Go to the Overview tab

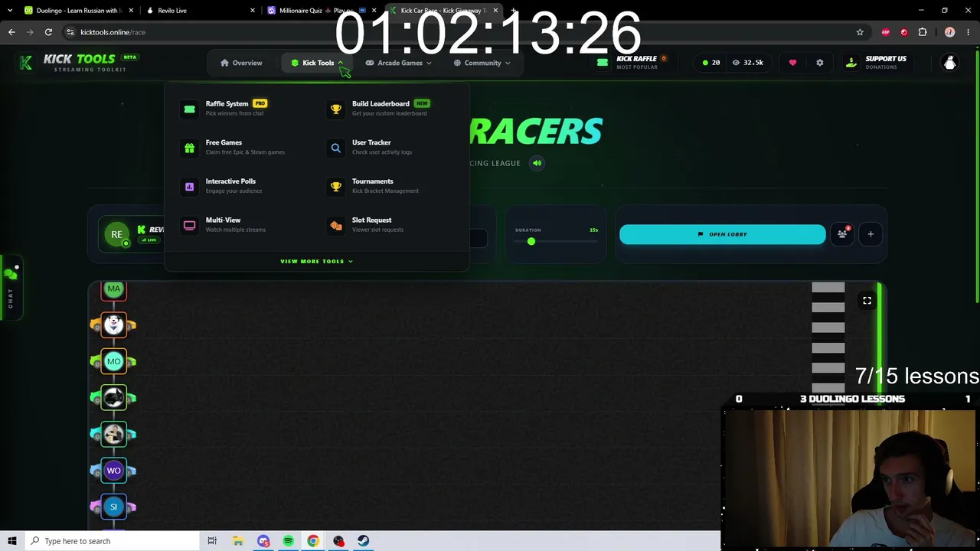pos(241,63)
